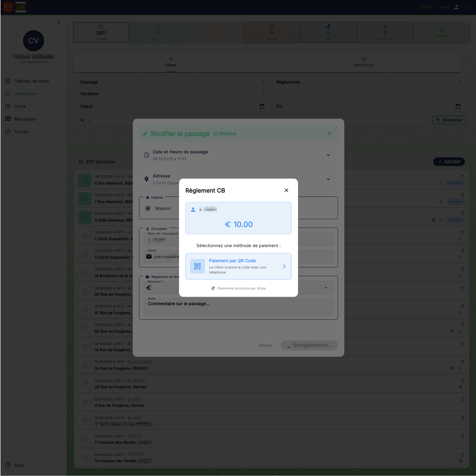Image resolution: width=476 pixels, height=476 pixels.
Task: Expand the Adresse section
Action: (x=328, y=179)
